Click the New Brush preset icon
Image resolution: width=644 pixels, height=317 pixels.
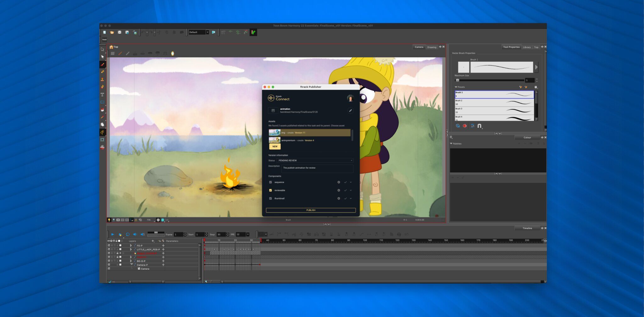point(520,87)
